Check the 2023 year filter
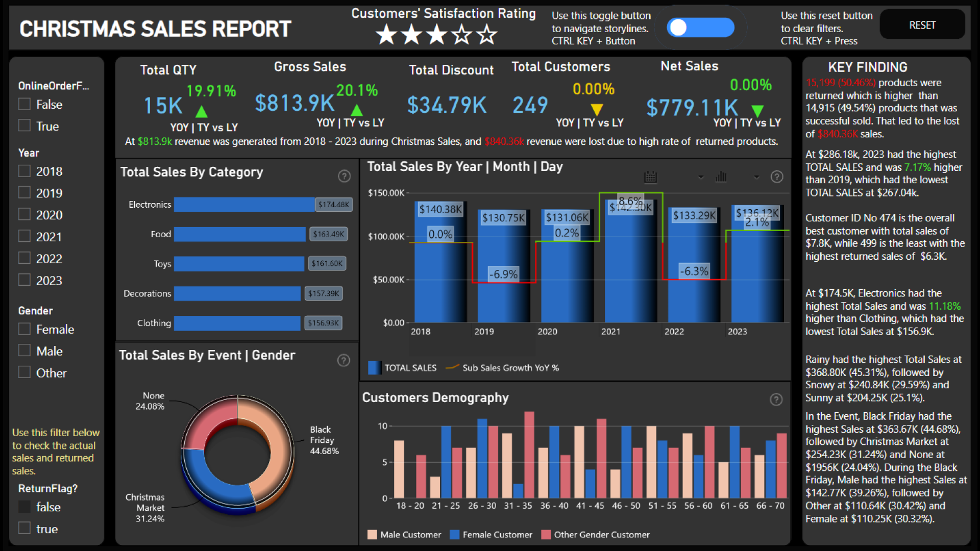The image size is (980, 551). [24, 280]
